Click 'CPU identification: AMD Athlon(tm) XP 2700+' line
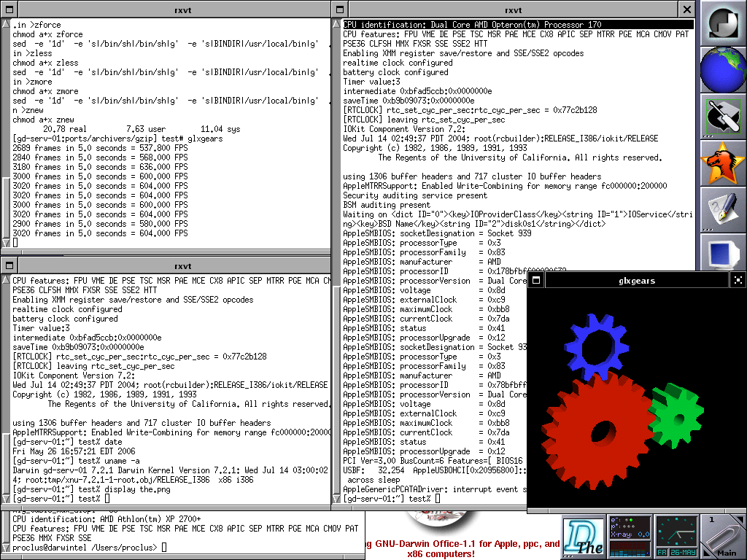The image size is (747, 560). [x=107, y=518]
